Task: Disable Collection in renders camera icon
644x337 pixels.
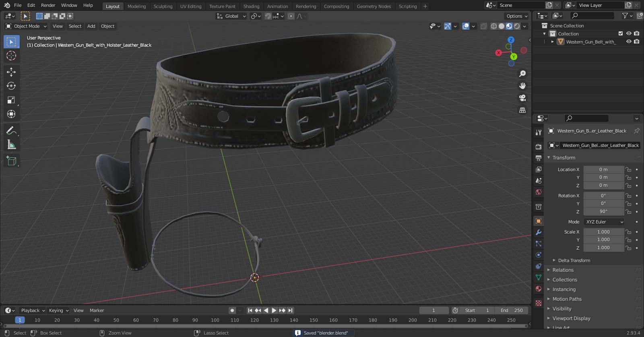Action: [637, 33]
